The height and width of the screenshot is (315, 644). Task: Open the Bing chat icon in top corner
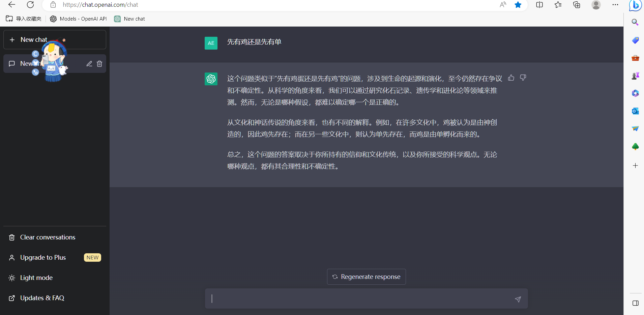tap(635, 5)
